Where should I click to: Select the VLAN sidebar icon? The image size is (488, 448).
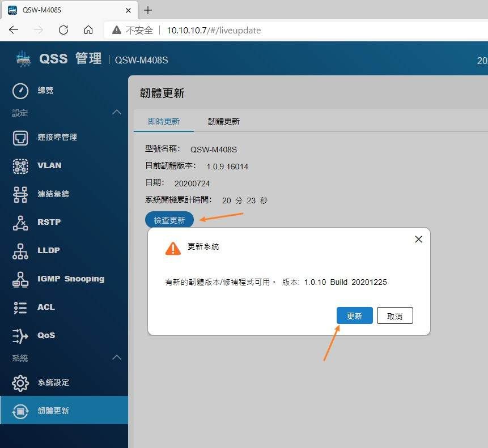coord(20,165)
